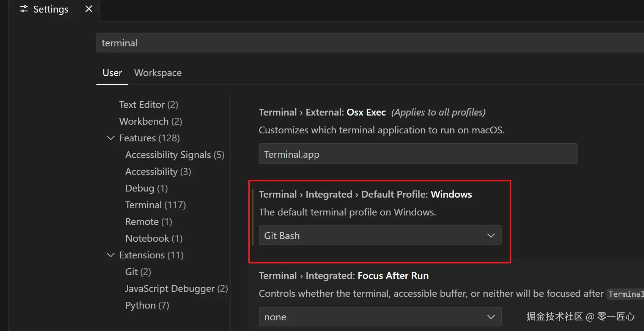Select Text Editor settings category
This screenshot has height=331, width=644.
point(148,105)
